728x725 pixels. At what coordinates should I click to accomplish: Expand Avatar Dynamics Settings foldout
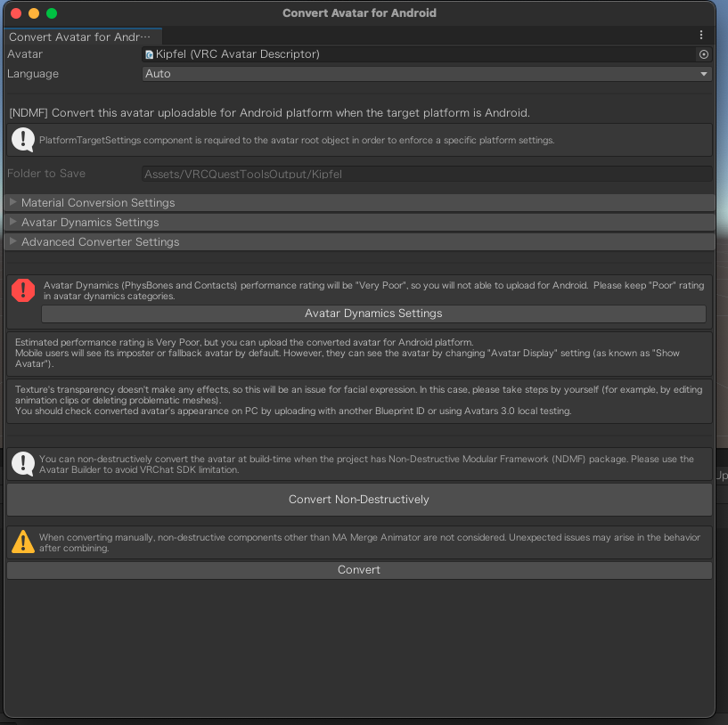359,223
